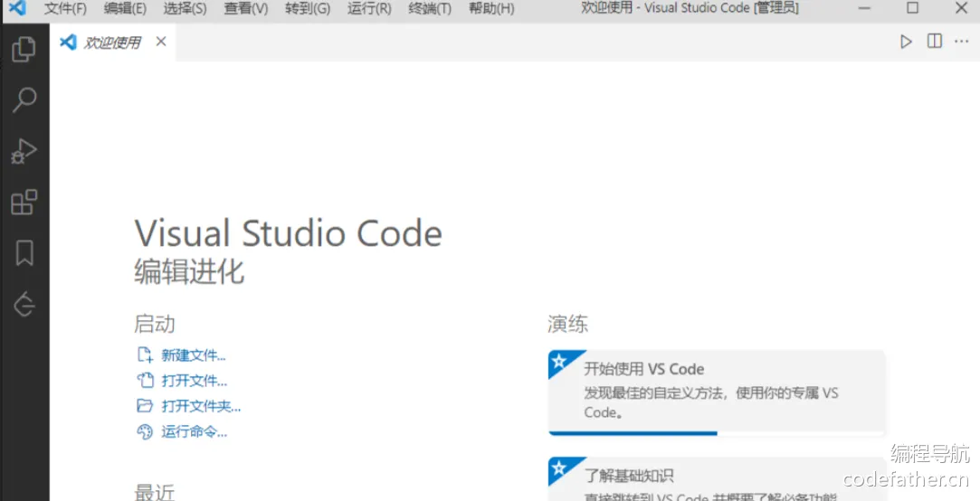The image size is (980, 501).
Task: Open the 编辑(E) menu
Action: tap(125, 9)
